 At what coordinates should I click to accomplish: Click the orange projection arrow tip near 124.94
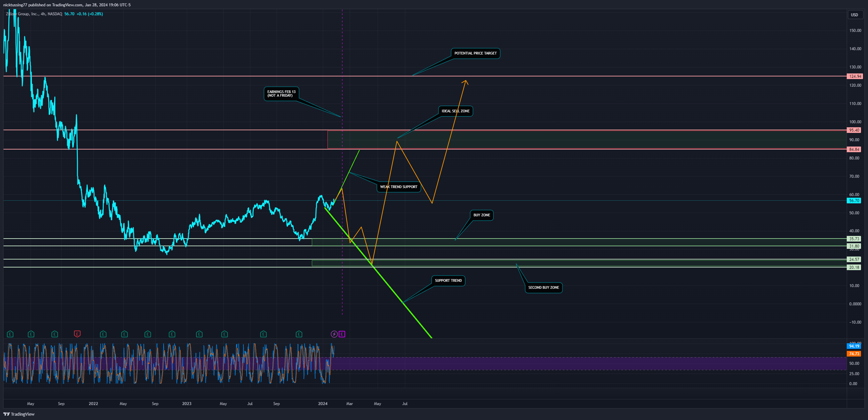pos(466,81)
